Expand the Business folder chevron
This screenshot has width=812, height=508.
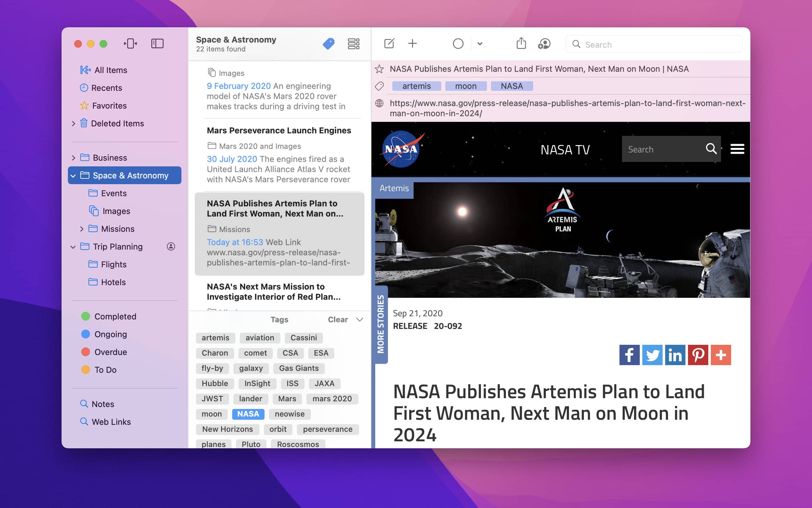point(74,157)
